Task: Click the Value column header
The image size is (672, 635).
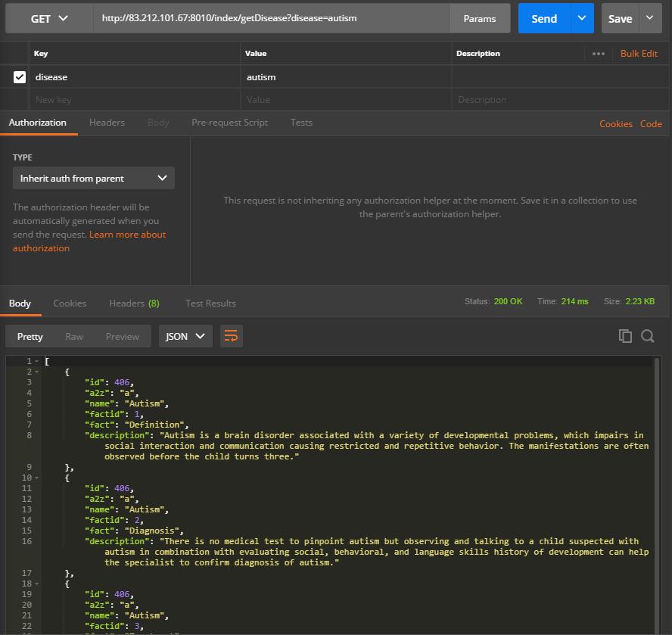Action: 256,54
